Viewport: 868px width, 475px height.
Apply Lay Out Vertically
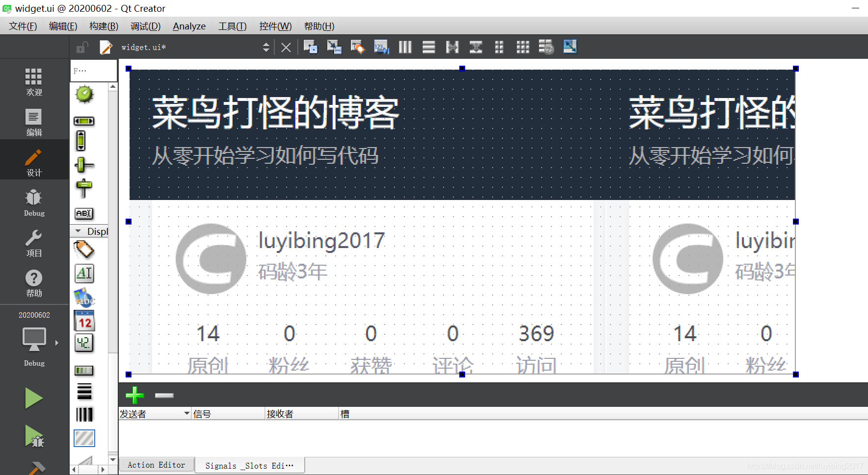coord(429,47)
